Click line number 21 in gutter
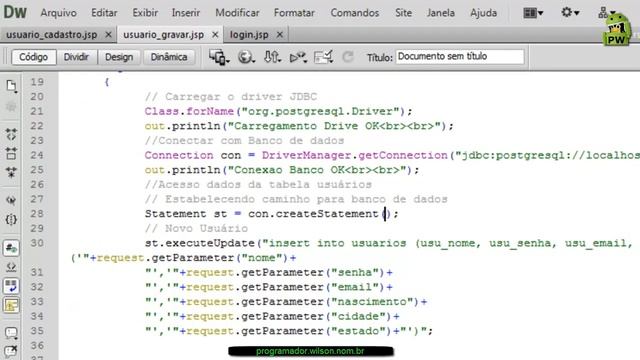The image size is (640, 360). (x=37, y=111)
